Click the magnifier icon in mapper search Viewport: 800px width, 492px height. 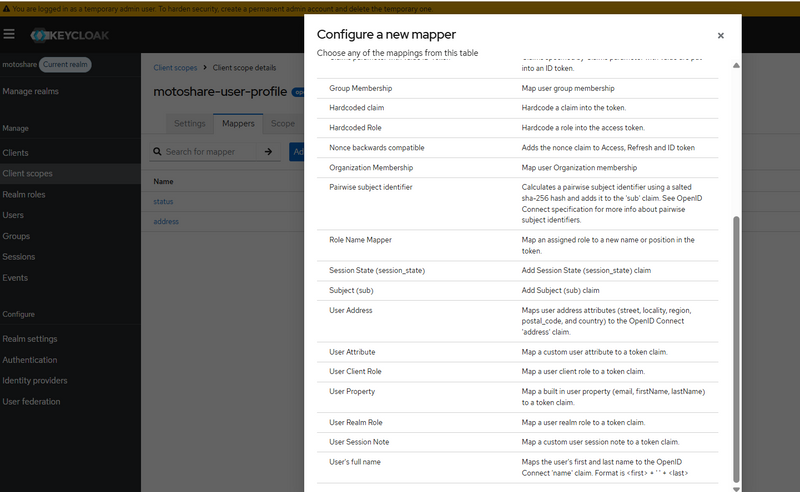pyautogui.click(x=158, y=151)
